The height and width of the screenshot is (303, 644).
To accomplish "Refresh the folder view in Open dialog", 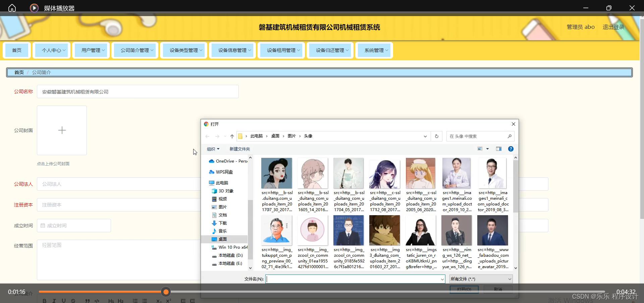I will pyautogui.click(x=437, y=136).
